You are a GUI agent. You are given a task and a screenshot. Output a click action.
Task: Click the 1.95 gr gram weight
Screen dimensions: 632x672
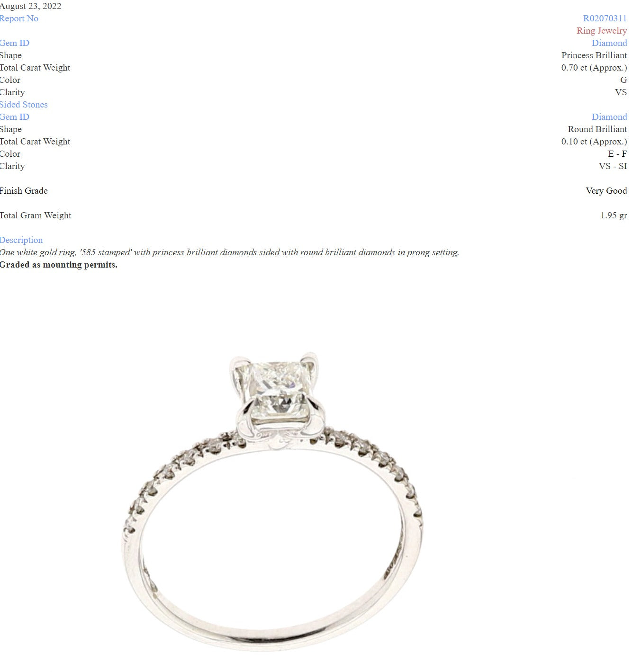[x=614, y=215]
